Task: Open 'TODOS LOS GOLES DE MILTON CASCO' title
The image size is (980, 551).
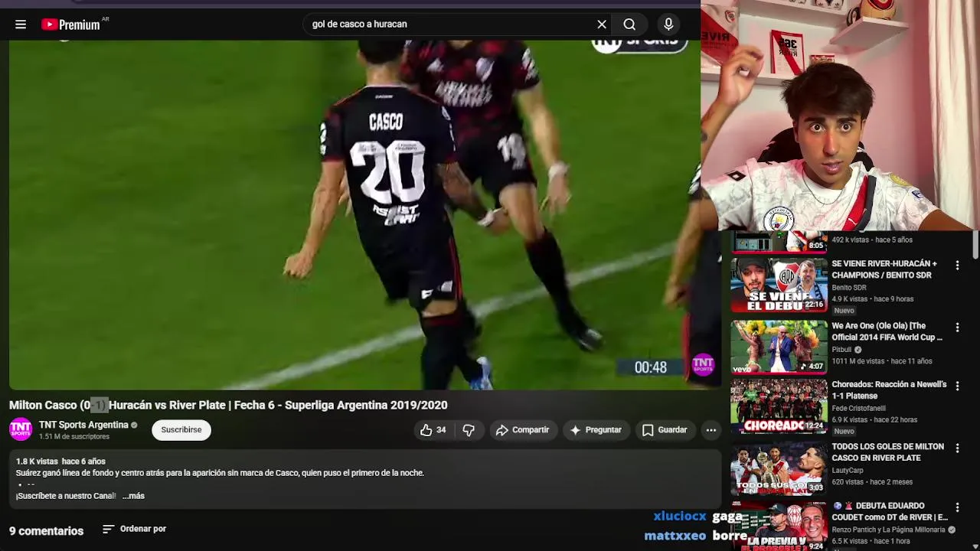Action: (x=887, y=452)
